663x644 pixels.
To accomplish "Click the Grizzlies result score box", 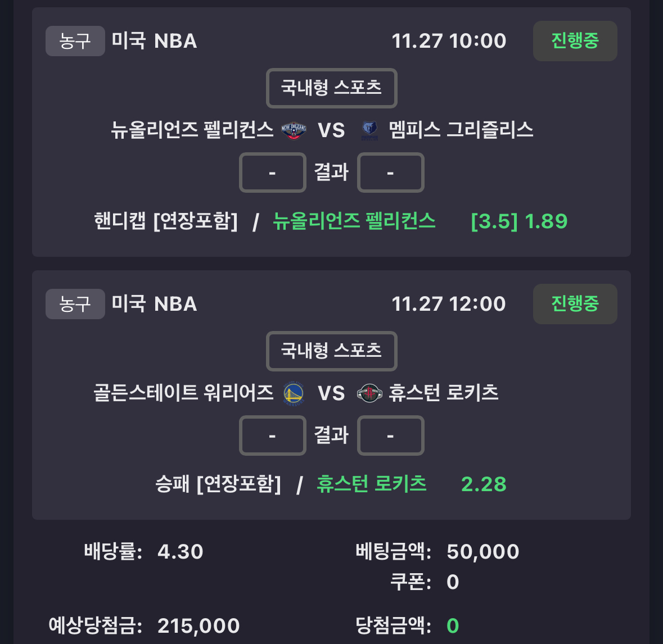I will [390, 173].
